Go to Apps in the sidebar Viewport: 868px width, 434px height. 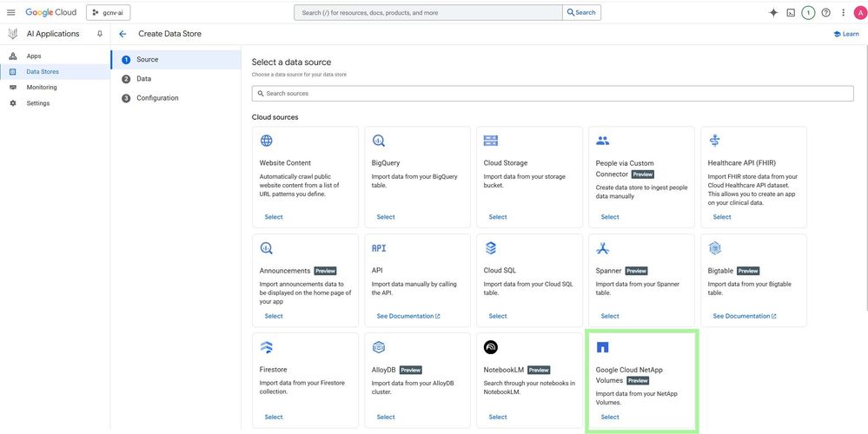coord(34,56)
